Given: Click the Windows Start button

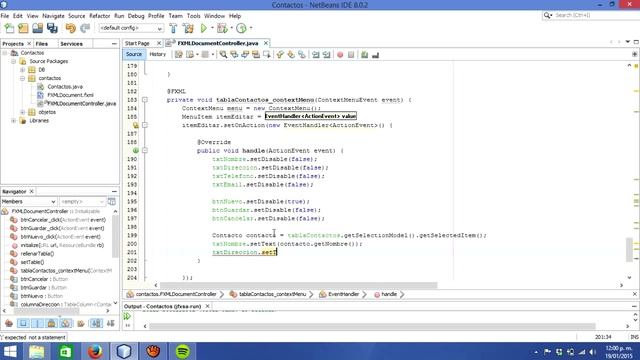Looking at the screenshot, I should (10, 351).
